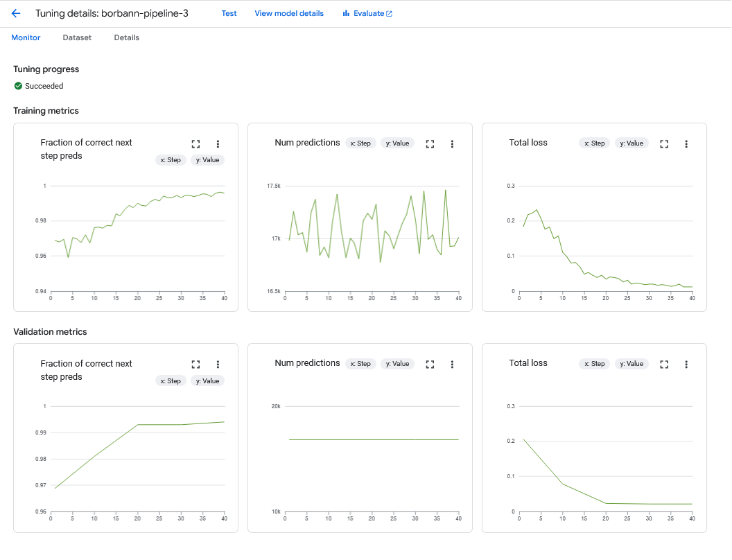Open y: Value selector on validation Num predictions
This screenshot has height=560, width=732.
397,363
